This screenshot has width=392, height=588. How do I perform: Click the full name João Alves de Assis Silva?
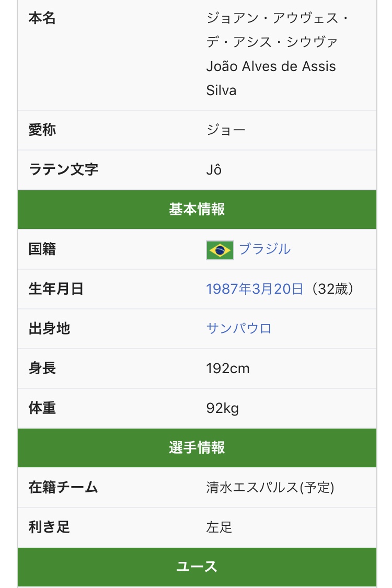(271, 78)
